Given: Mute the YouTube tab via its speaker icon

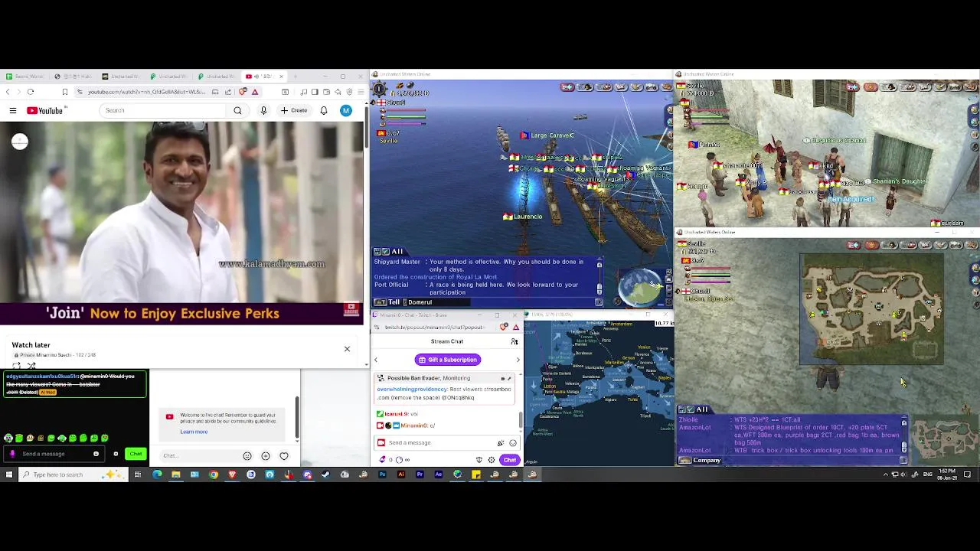Looking at the screenshot, I should pos(256,77).
